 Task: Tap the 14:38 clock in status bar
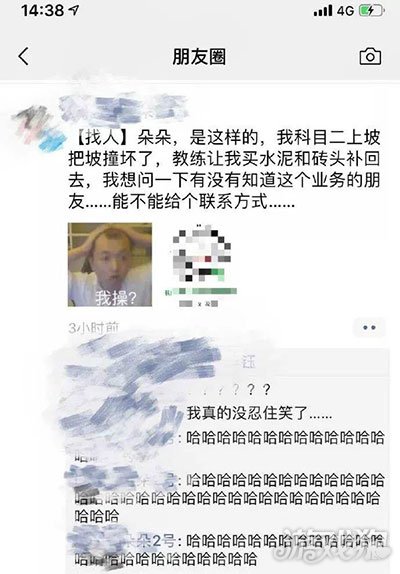[x=42, y=10]
